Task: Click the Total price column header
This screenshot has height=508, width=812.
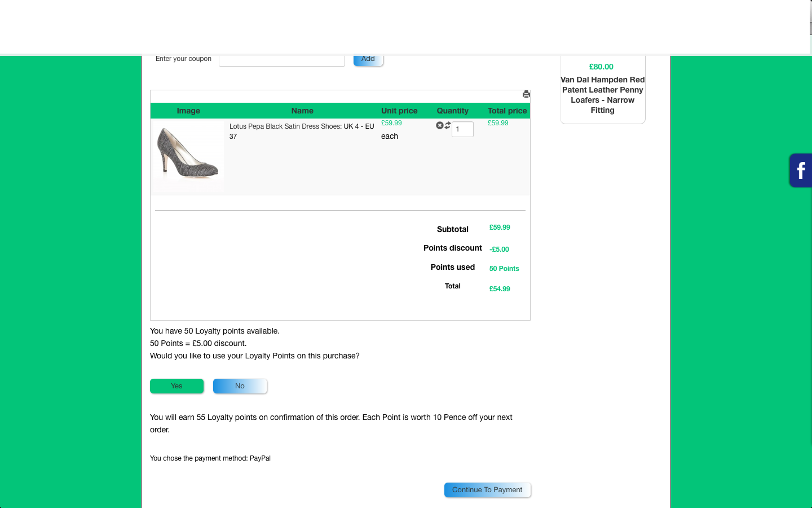Action: pyautogui.click(x=507, y=111)
